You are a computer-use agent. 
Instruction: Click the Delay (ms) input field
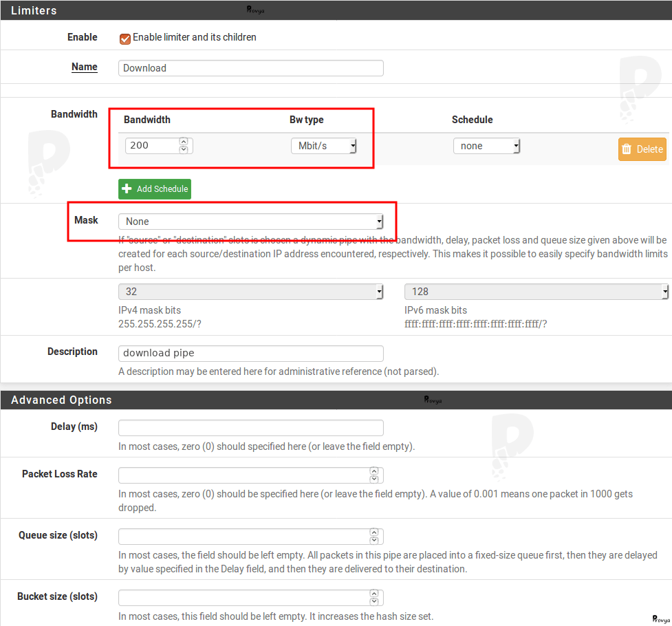click(250, 428)
